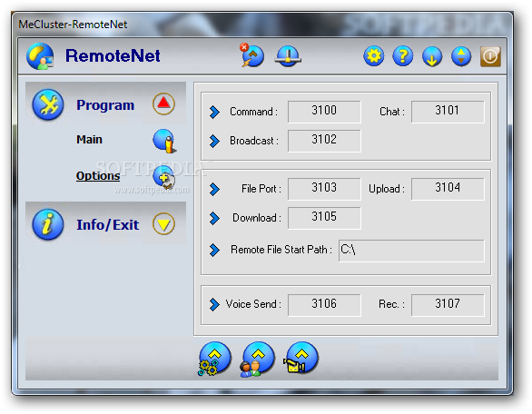This screenshot has width=532, height=414.
Task: Click the Main globe info icon
Action: (x=164, y=140)
